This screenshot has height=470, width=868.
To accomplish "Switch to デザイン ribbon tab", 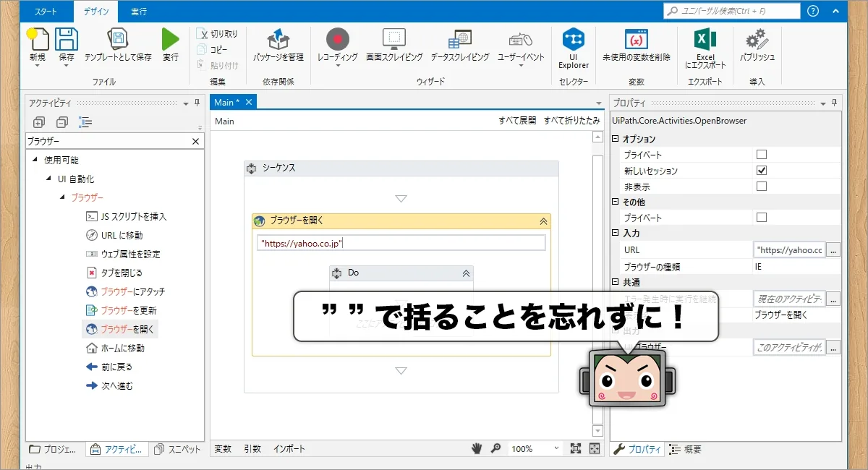I will pos(96,12).
